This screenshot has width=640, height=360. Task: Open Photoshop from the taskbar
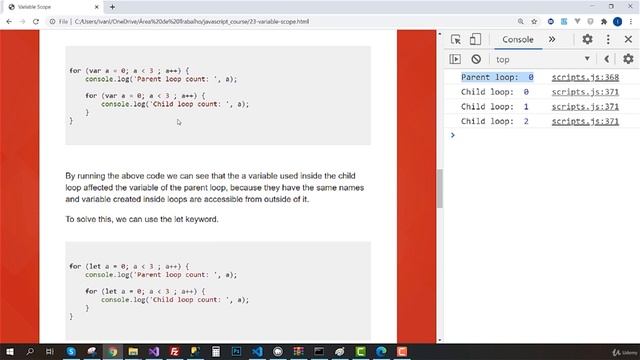[x=236, y=351]
